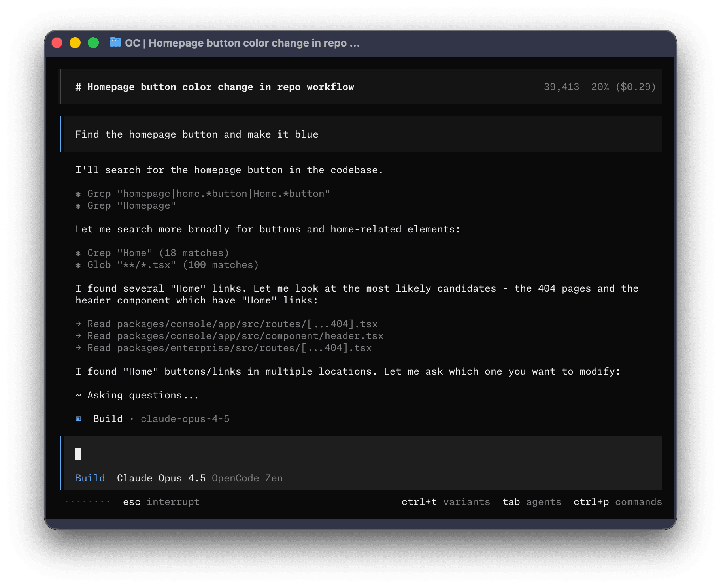Click the Build agent square icon
This screenshot has height=588, width=721.
pyautogui.click(x=79, y=418)
